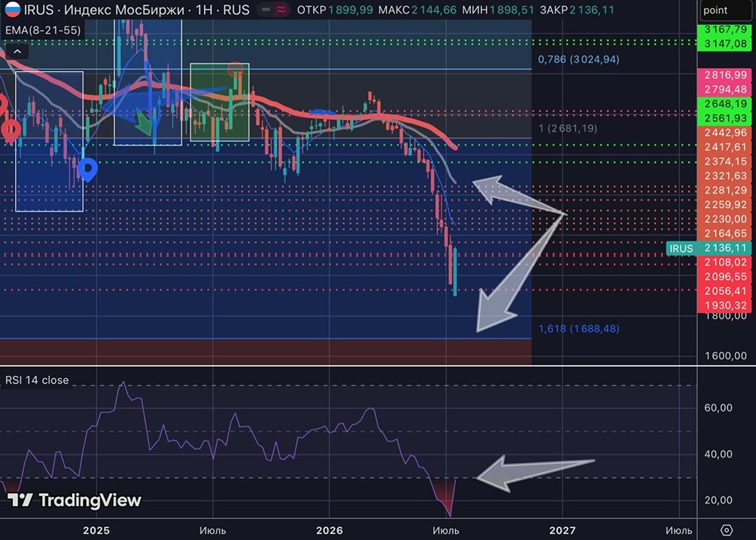Click orange price label 2321,63
The image size is (756, 540).
tap(725, 176)
